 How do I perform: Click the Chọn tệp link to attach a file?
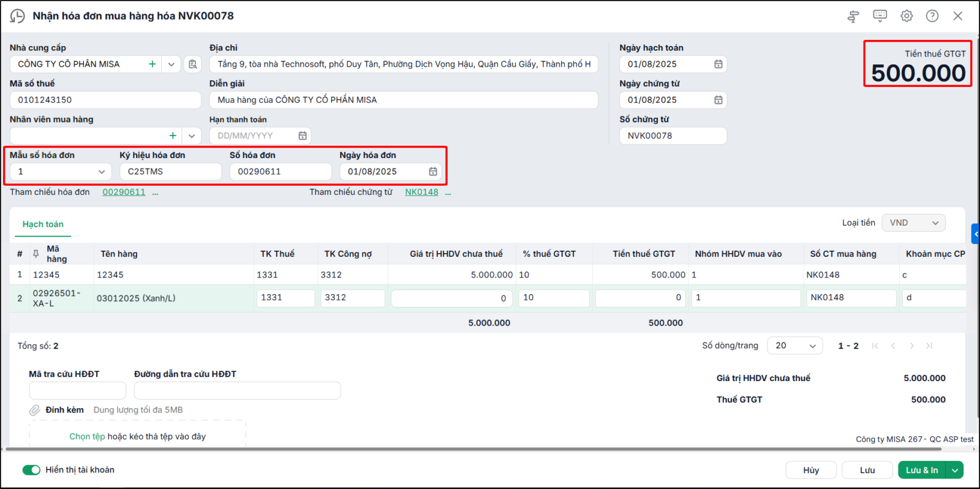87,437
